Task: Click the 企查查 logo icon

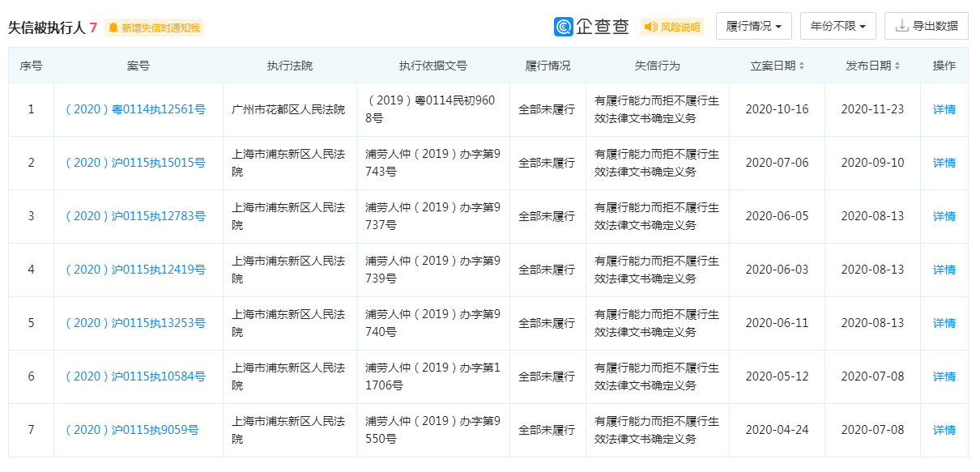Action: (x=564, y=27)
